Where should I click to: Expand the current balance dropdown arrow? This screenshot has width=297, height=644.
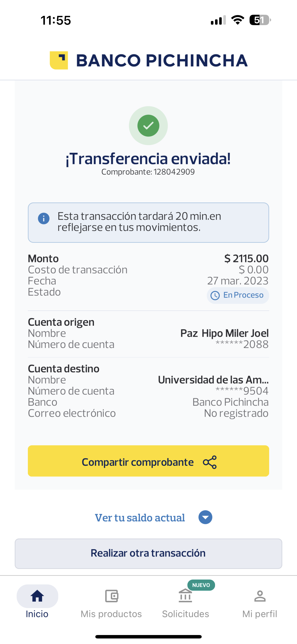coord(205,517)
